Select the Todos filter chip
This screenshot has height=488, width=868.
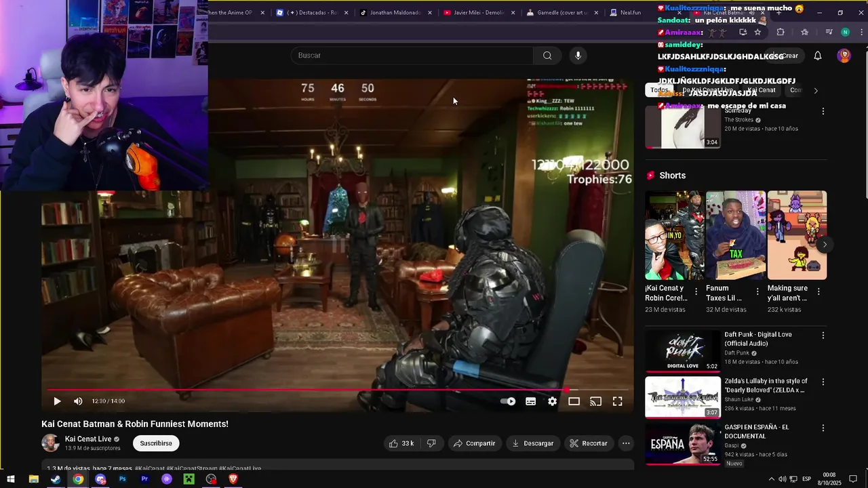tap(659, 90)
